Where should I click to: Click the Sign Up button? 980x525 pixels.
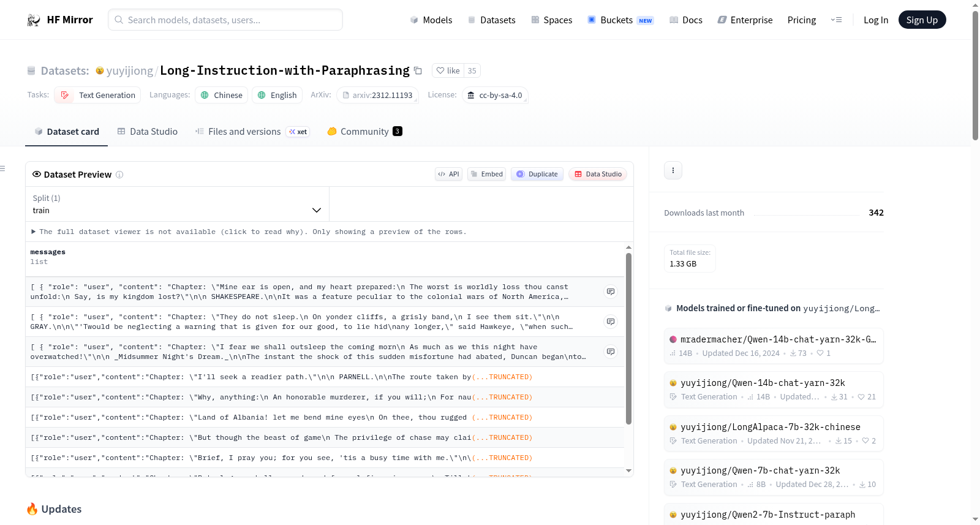922,20
